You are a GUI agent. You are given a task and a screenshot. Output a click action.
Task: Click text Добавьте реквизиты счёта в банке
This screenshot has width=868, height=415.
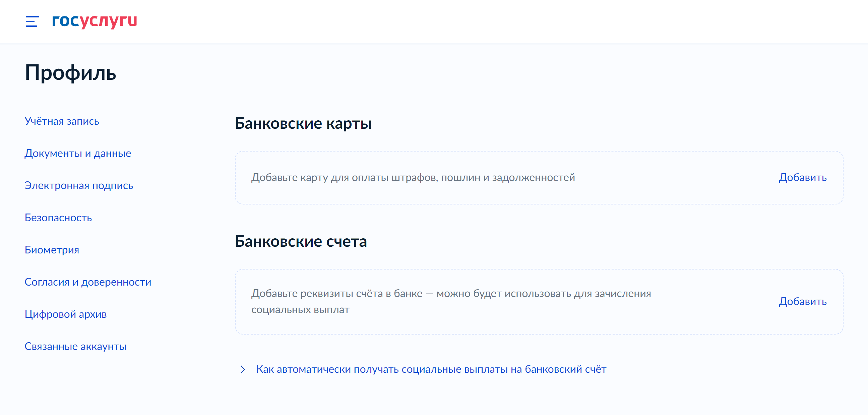tap(451, 301)
